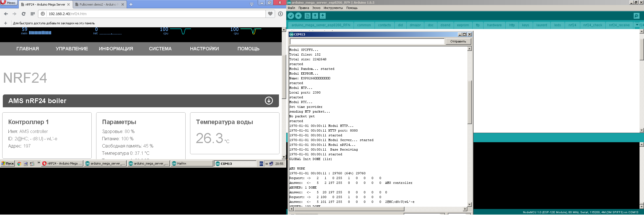Image resolution: width=644 pixels, height=221 pixels.
Task: Open Opera Speed Dial grid
Action: tap(32, 14)
